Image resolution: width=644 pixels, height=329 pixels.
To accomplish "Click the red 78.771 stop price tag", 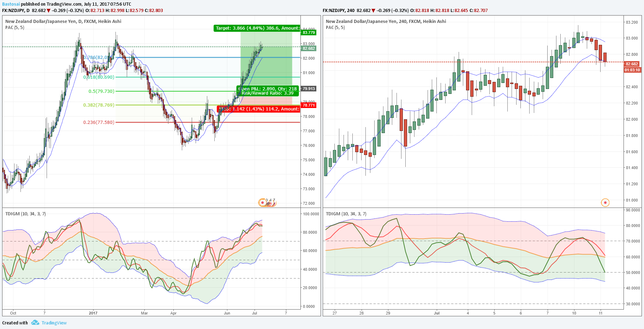I will 309,105.
